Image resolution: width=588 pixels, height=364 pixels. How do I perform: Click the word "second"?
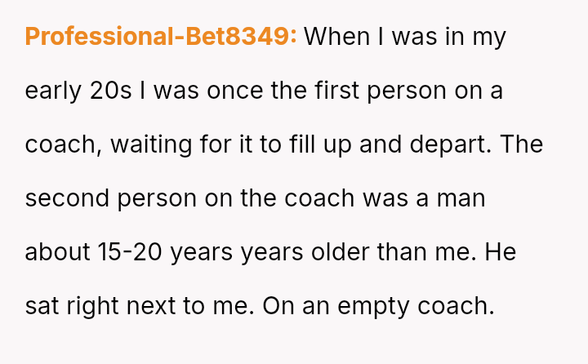point(65,198)
